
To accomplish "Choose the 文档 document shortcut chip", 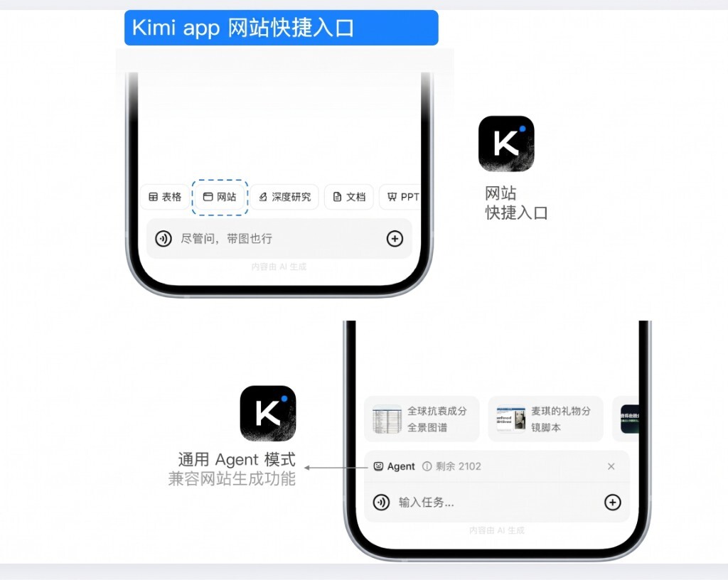I will pos(349,197).
